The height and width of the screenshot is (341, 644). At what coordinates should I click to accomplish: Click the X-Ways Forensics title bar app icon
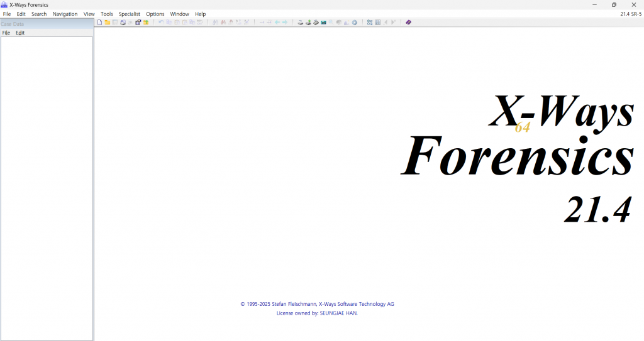click(4, 4)
